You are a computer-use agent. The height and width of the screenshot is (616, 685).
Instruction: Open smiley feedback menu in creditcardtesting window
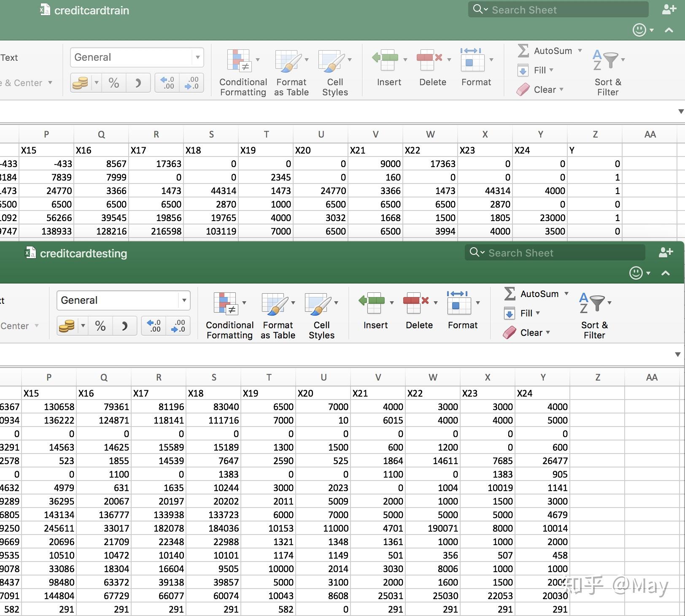636,273
